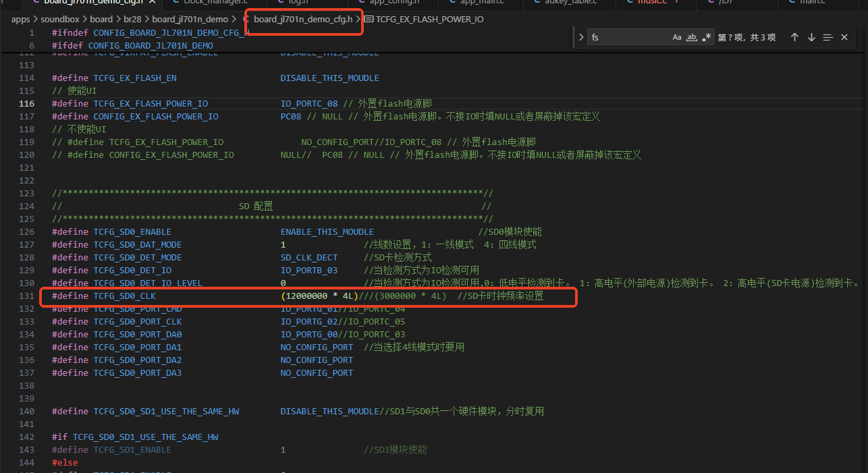Focus the find input containing 'fs'

pyautogui.click(x=629, y=38)
